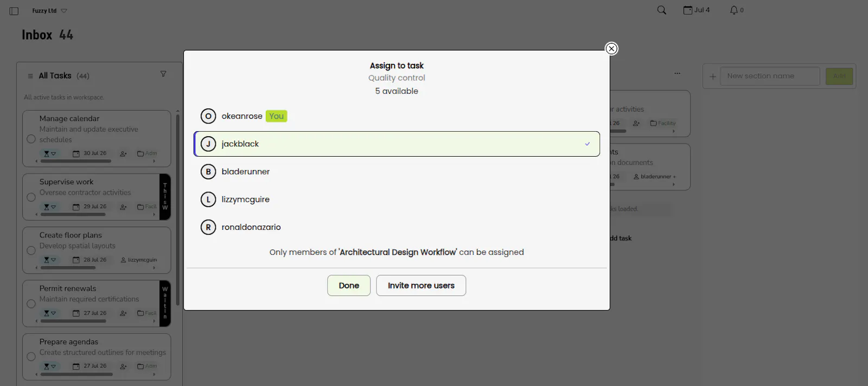Click the horizontal scrollbar on Supervise work card
The image size is (868, 386).
tap(72, 214)
